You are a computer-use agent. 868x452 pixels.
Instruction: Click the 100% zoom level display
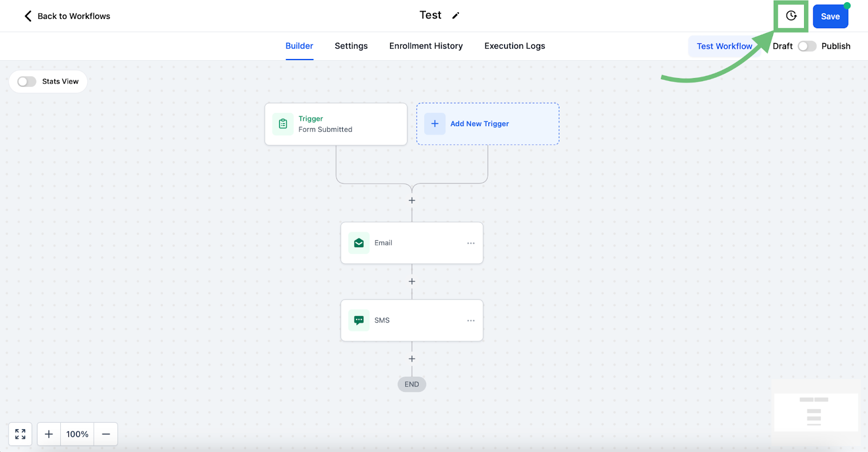(x=77, y=434)
